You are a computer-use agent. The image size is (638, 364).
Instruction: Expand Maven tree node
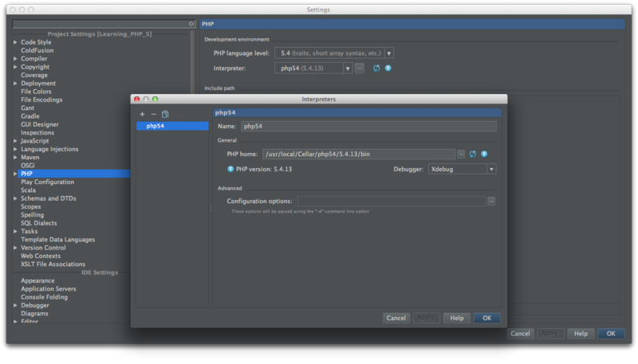(15, 157)
